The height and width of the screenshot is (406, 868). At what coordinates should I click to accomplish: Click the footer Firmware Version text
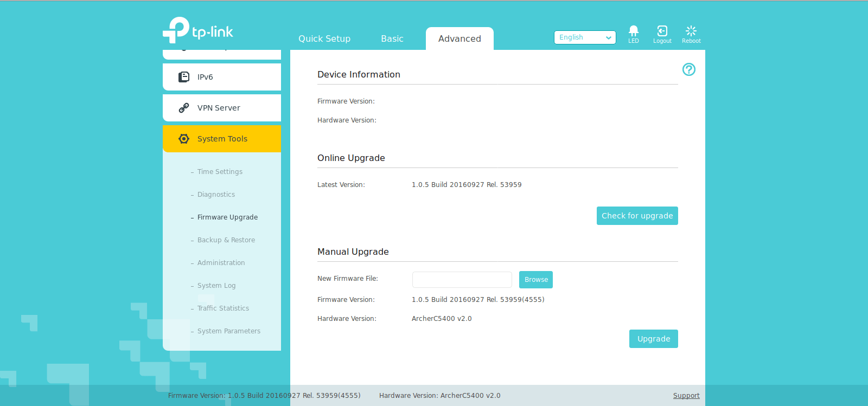point(264,396)
